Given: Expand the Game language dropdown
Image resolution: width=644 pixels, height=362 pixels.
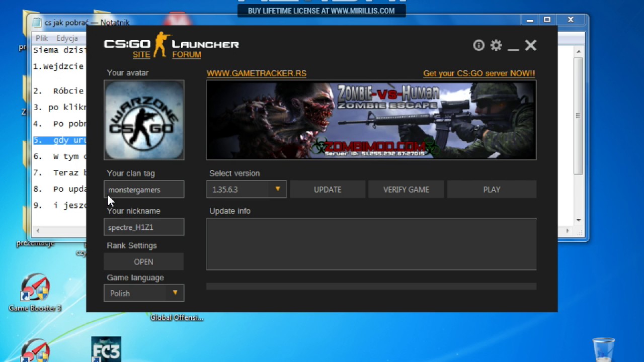Looking at the screenshot, I should click(x=144, y=293).
